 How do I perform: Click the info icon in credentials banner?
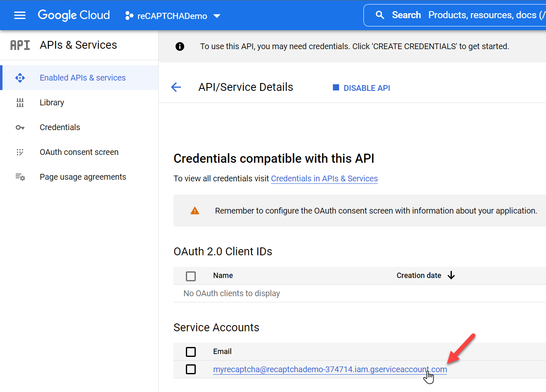(x=180, y=46)
